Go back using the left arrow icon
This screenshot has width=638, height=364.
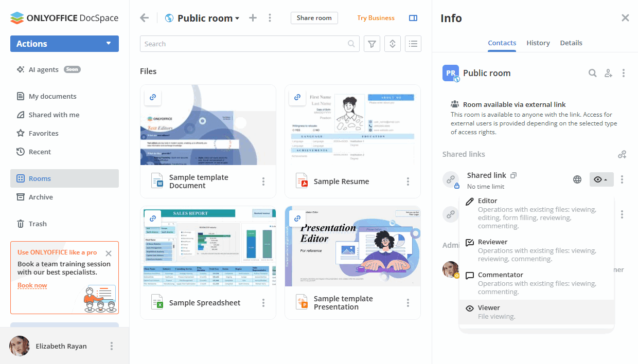145,18
